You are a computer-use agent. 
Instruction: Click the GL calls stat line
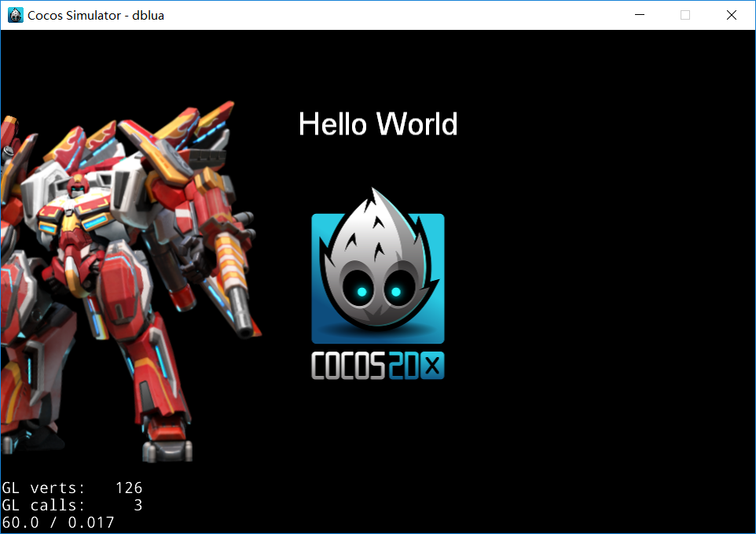point(71,505)
